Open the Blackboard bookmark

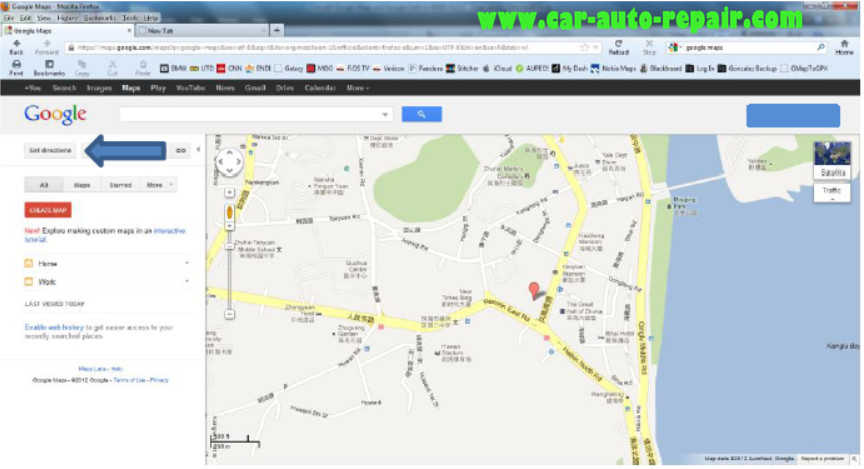pos(661,68)
